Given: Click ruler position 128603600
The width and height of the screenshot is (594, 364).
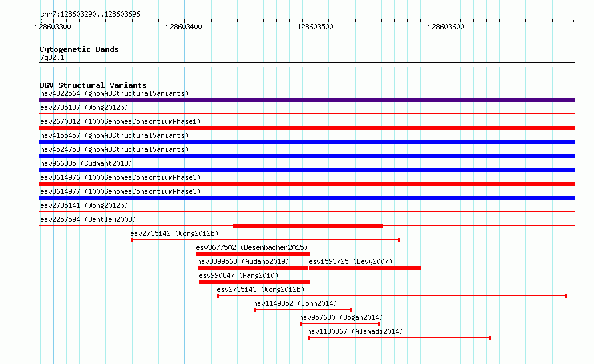Looking at the screenshot, I should [x=446, y=27].
